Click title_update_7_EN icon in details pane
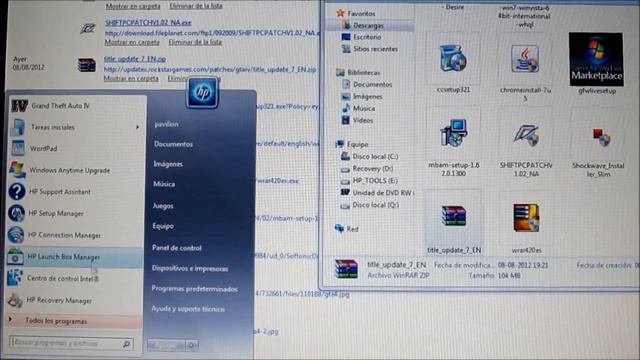 tap(346, 269)
